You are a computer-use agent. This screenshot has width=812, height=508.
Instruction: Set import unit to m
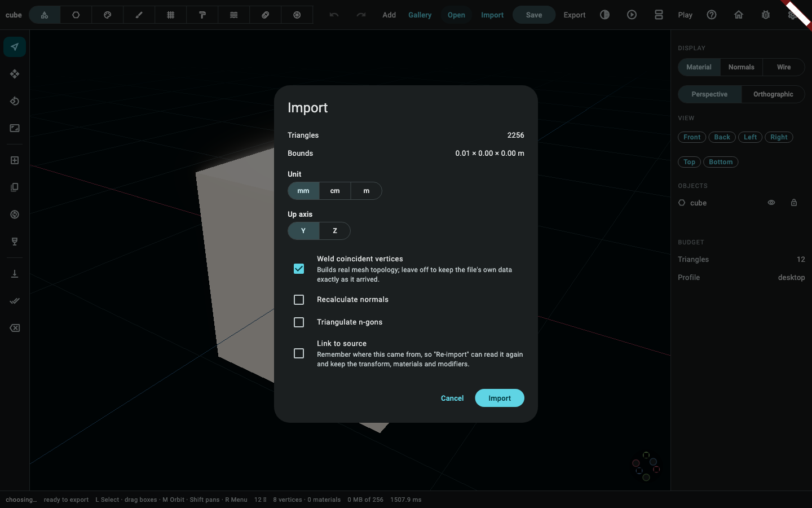pos(367,191)
